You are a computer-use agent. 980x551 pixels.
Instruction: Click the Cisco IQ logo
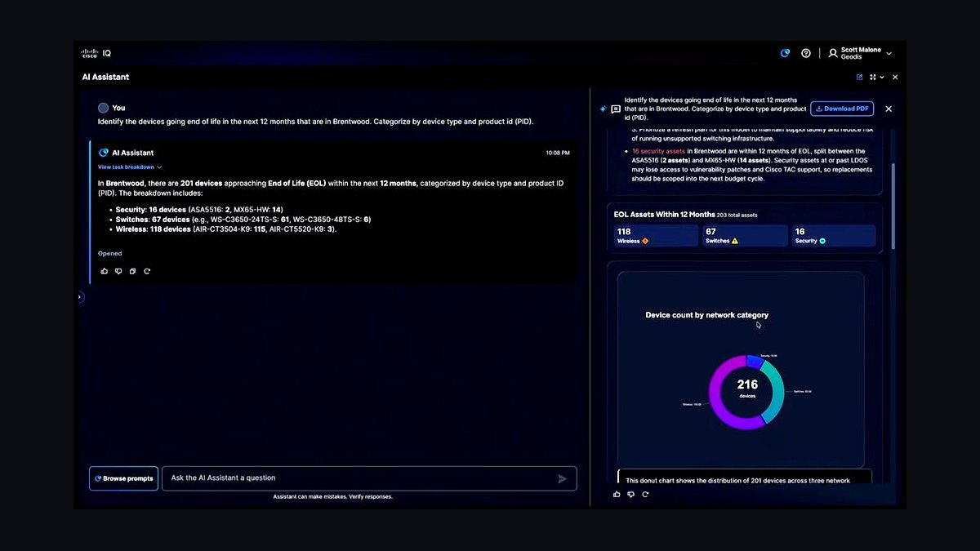pyautogui.click(x=96, y=53)
